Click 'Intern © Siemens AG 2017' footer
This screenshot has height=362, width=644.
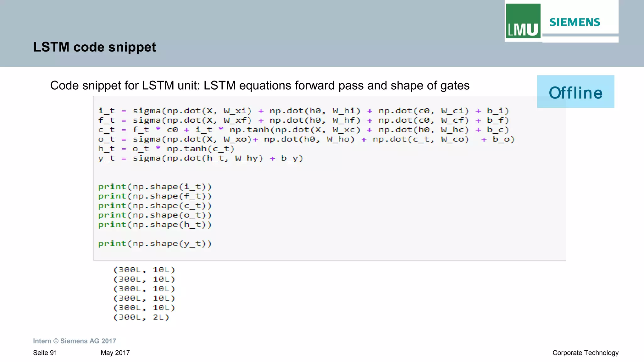[x=75, y=341]
